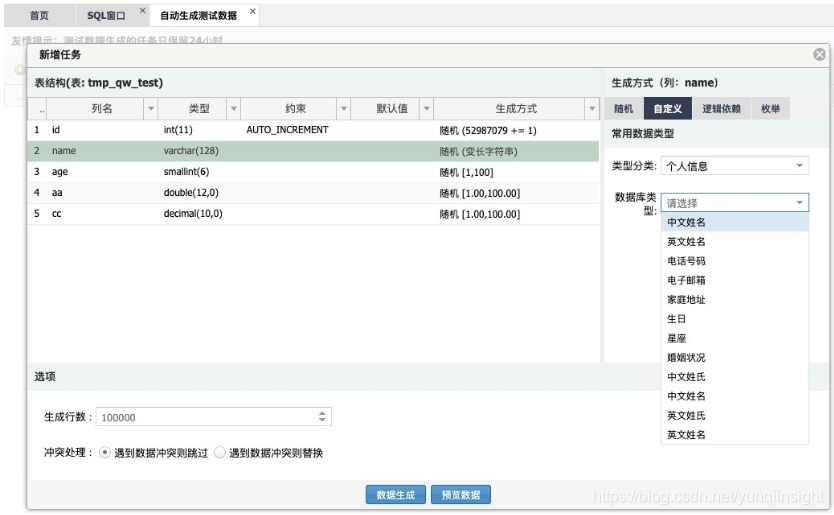
Task: Select the cc row in the table
Action: [x=313, y=214]
